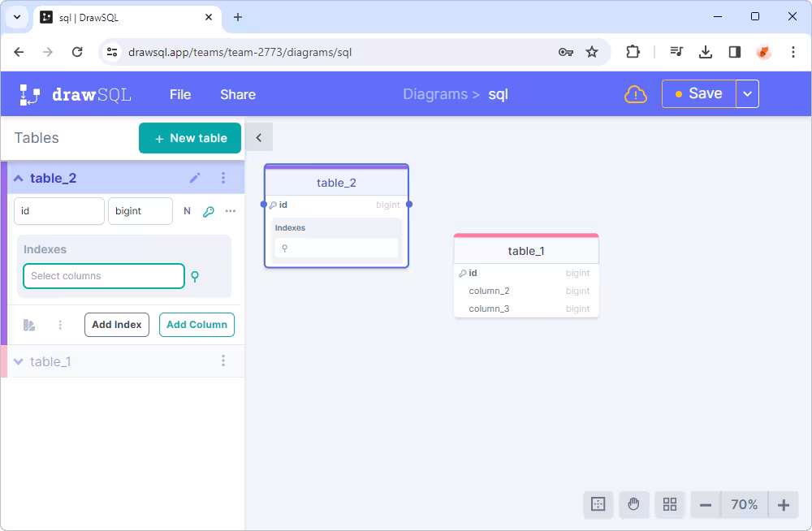Open the File menu
The height and width of the screenshot is (531, 812).
(180, 95)
